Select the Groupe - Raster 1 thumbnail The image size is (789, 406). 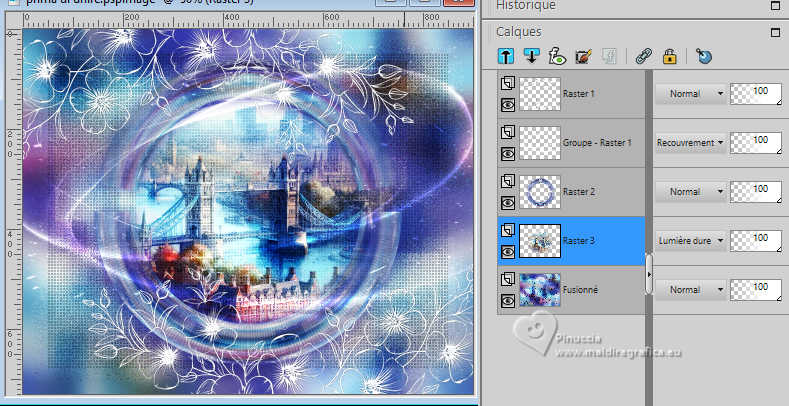540,143
